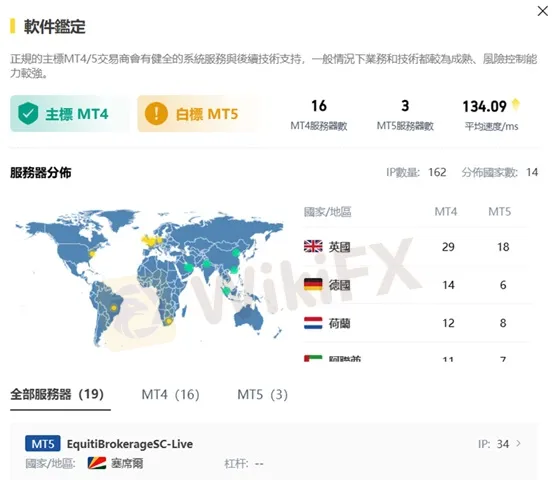
Task: Switch to the MT4 (16) tab
Action: [x=170, y=394]
